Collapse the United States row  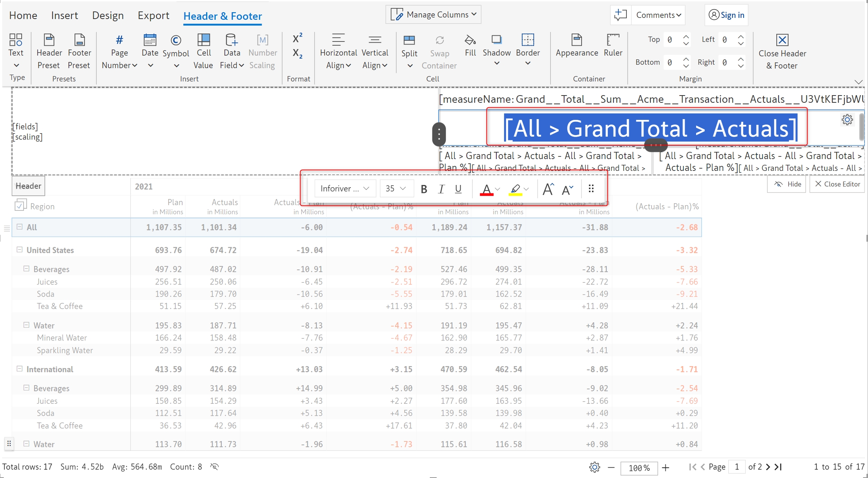pyautogui.click(x=19, y=250)
